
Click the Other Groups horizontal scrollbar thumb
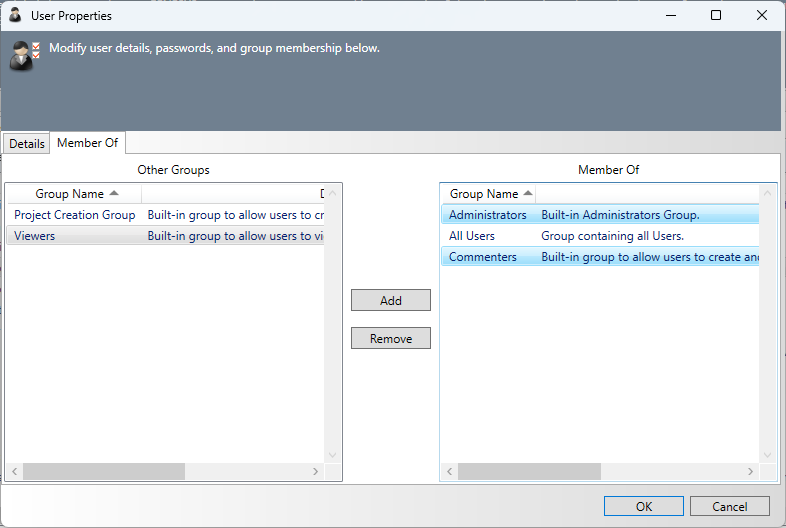click(104, 471)
